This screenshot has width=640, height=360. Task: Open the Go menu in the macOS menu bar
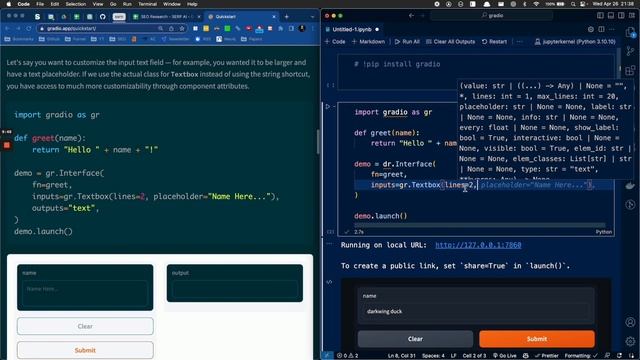pyautogui.click(x=113, y=4)
